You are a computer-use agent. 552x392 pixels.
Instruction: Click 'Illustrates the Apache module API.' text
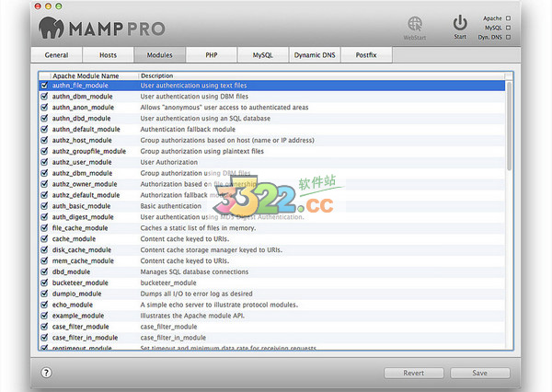[x=192, y=316]
